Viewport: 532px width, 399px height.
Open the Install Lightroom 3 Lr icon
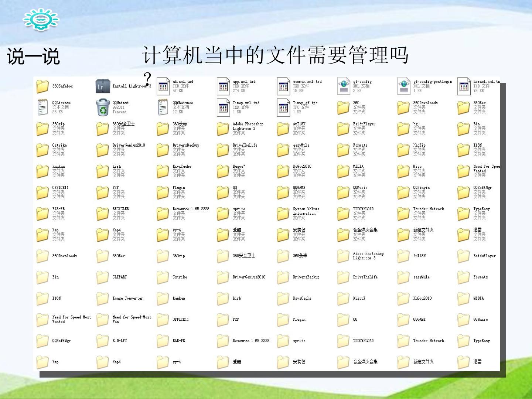[x=103, y=86]
